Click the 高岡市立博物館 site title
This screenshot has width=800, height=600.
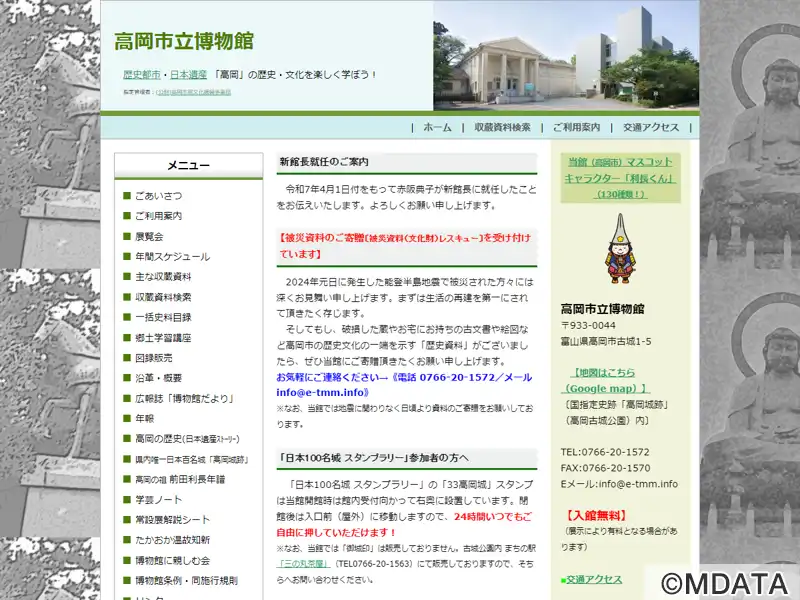pyautogui.click(x=184, y=41)
